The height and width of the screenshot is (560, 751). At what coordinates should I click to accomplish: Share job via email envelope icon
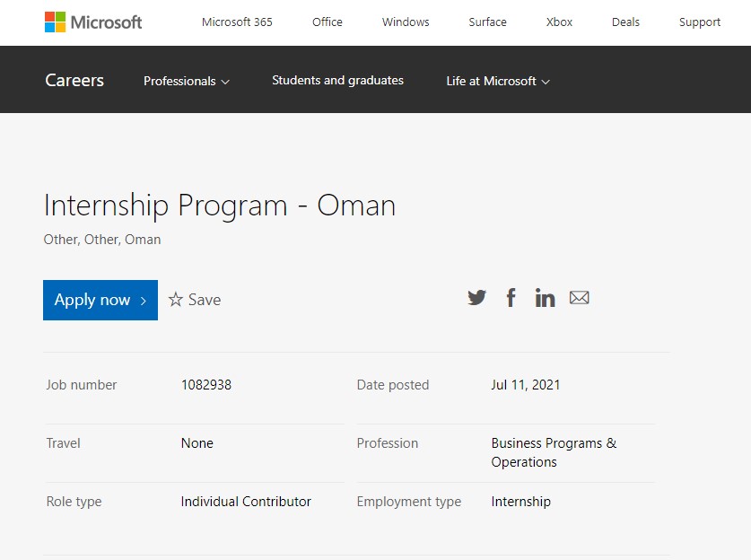[580, 298]
